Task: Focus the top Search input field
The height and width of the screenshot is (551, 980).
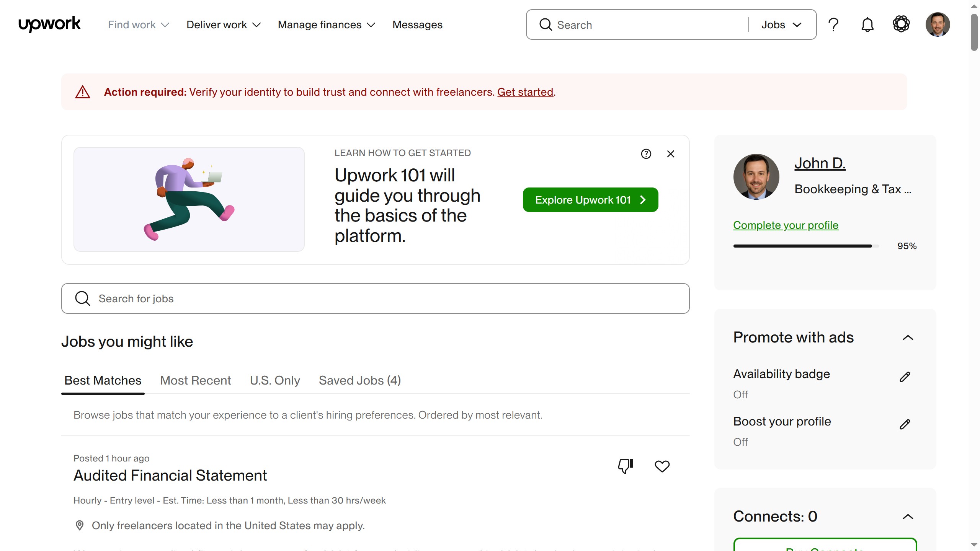Action: click(651, 25)
